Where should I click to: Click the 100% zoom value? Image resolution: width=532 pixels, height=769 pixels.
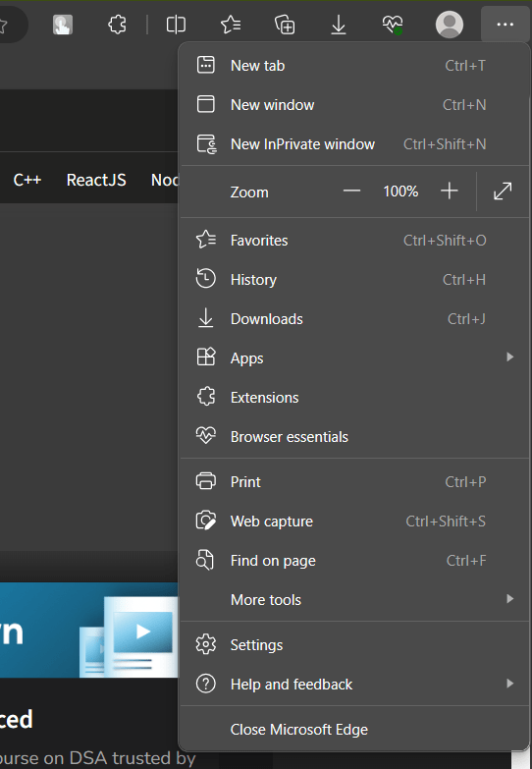tap(400, 192)
